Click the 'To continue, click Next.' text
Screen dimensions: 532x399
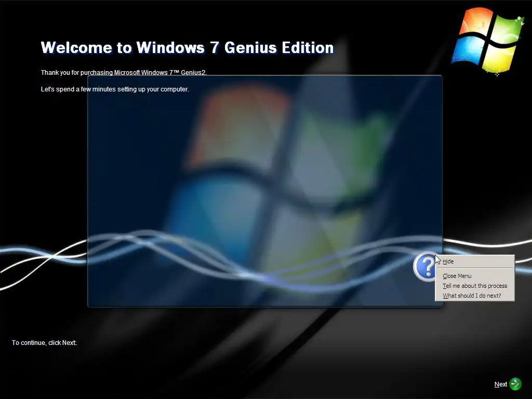coord(45,343)
